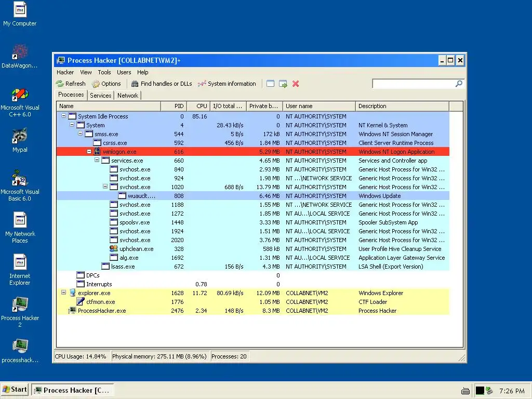Sort by the PID column header

[x=174, y=106]
